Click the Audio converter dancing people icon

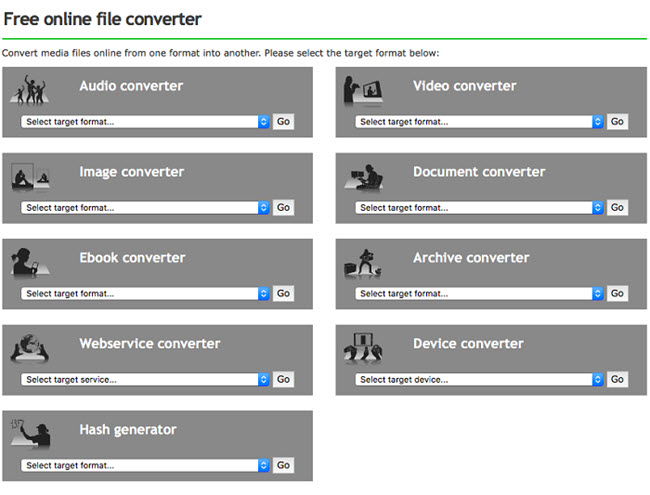coord(30,89)
